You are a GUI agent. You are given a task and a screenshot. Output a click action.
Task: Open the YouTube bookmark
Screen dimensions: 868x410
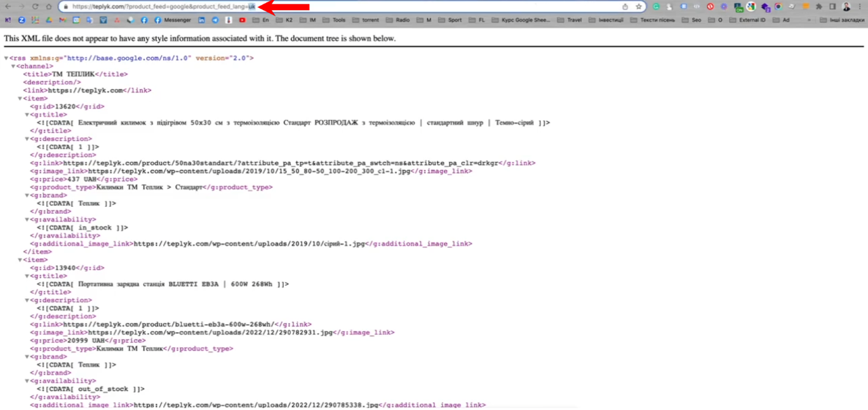[x=242, y=20]
